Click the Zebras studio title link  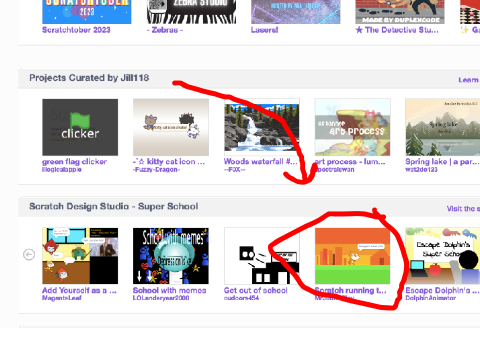[x=165, y=30]
